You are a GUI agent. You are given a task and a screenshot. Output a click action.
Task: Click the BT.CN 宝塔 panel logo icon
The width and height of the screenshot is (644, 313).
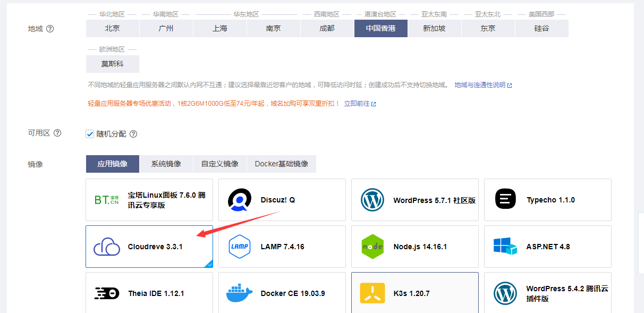point(107,200)
